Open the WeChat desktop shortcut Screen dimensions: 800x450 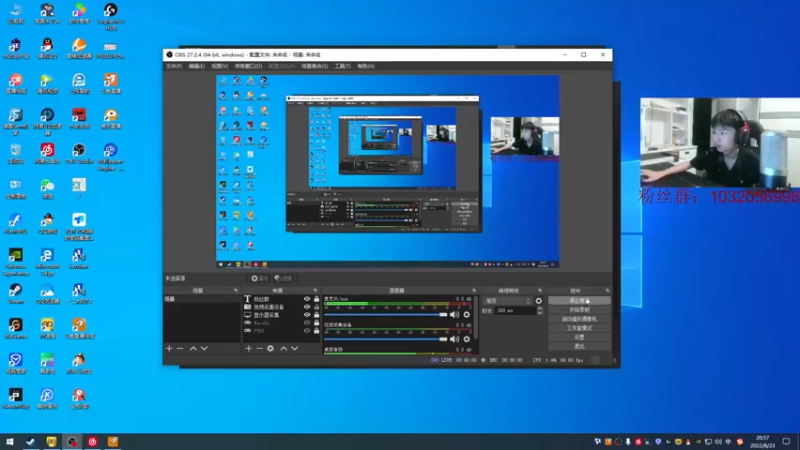pyautogui.click(x=47, y=188)
